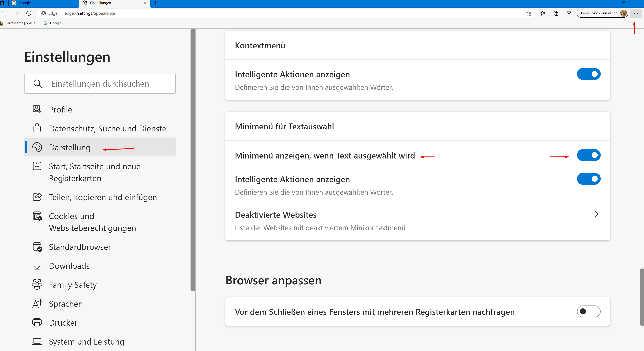Click the Einstellungen durchsuchen search field
The width and height of the screenshot is (644, 351).
coord(100,84)
